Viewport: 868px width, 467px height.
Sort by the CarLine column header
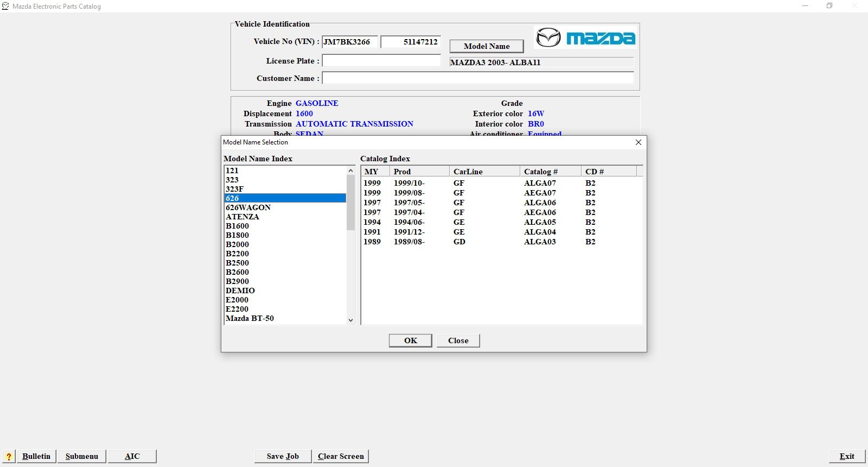pyautogui.click(x=484, y=172)
